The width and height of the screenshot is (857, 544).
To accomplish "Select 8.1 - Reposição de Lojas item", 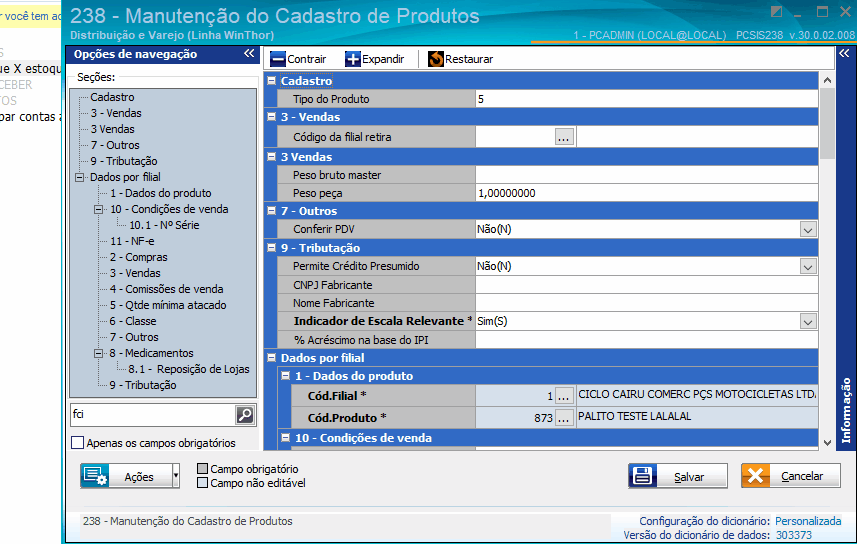I will tap(189, 369).
